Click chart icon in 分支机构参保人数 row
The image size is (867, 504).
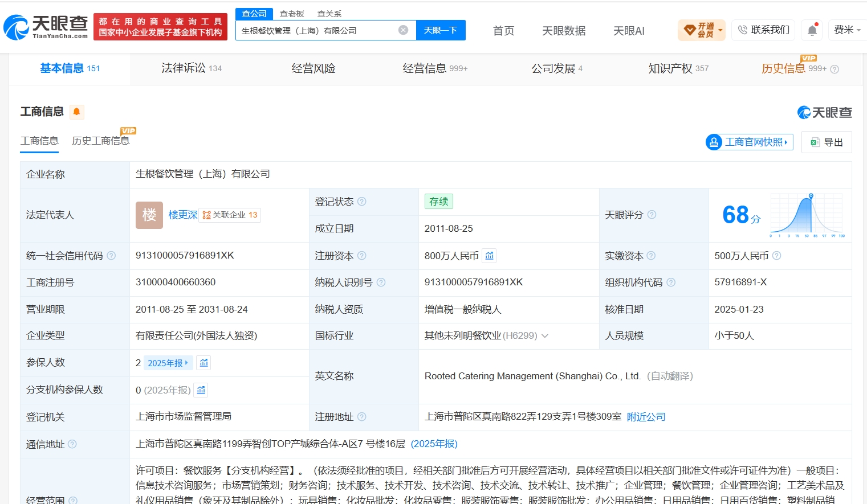(x=201, y=390)
